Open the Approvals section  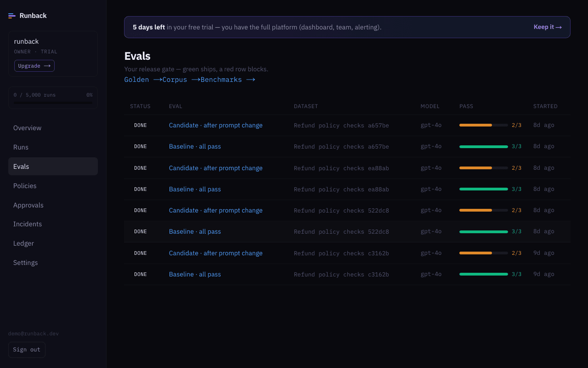coord(53,205)
